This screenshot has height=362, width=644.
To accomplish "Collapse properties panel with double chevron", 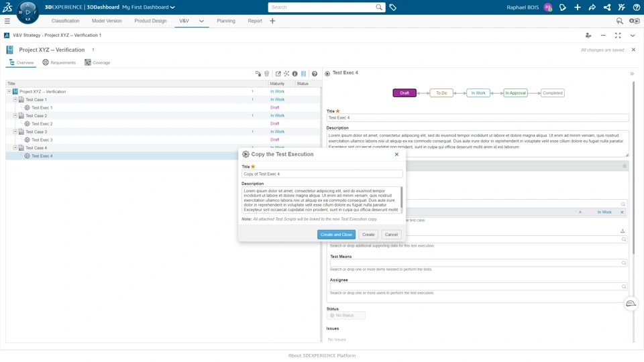I will (x=632, y=74).
